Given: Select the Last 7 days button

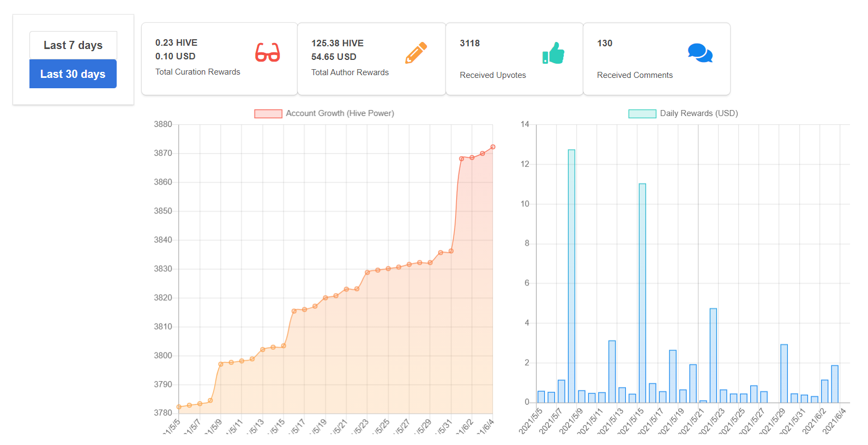Looking at the screenshot, I should (73, 45).
